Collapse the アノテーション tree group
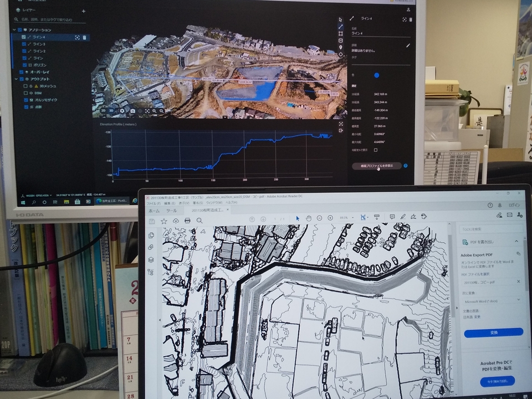532x399 pixels. pyautogui.click(x=14, y=30)
